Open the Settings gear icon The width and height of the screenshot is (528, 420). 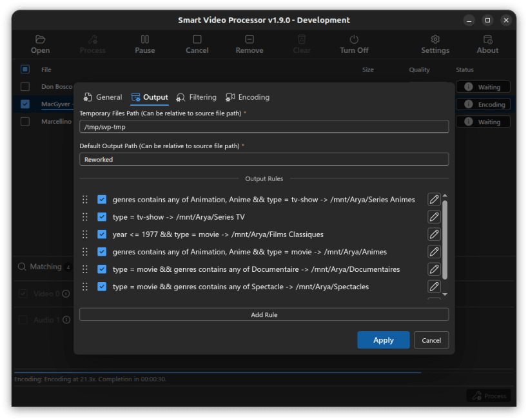(x=435, y=39)
